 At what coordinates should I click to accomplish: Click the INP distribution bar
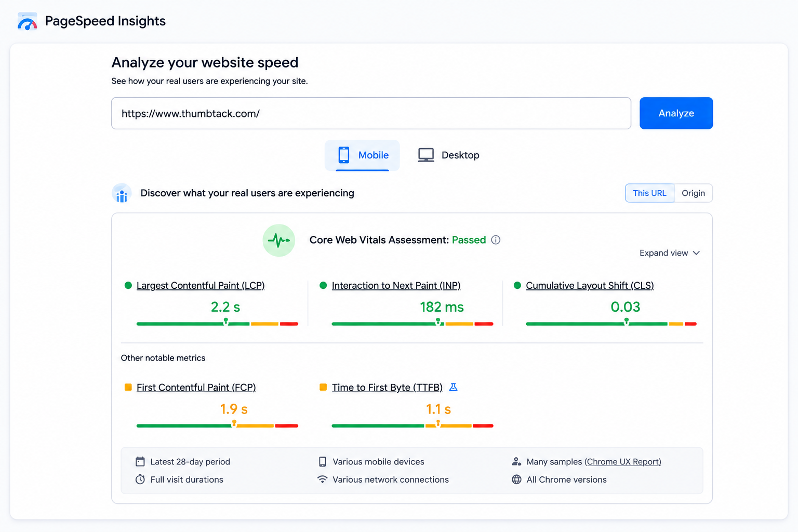413,324
